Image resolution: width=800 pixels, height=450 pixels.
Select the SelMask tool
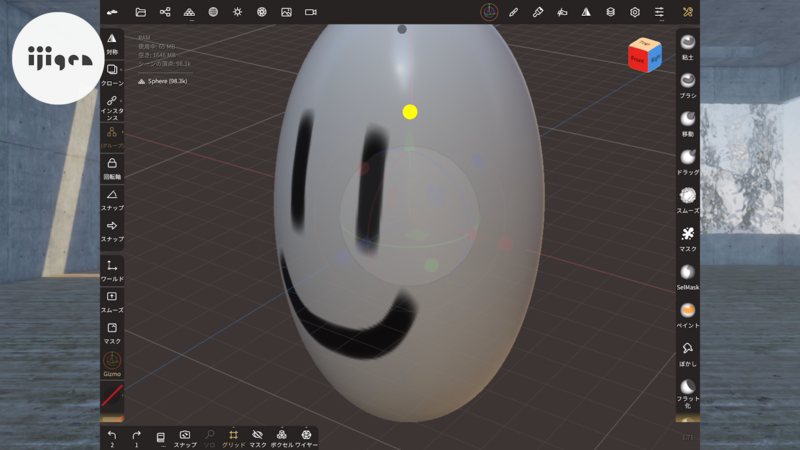[688, 277]
